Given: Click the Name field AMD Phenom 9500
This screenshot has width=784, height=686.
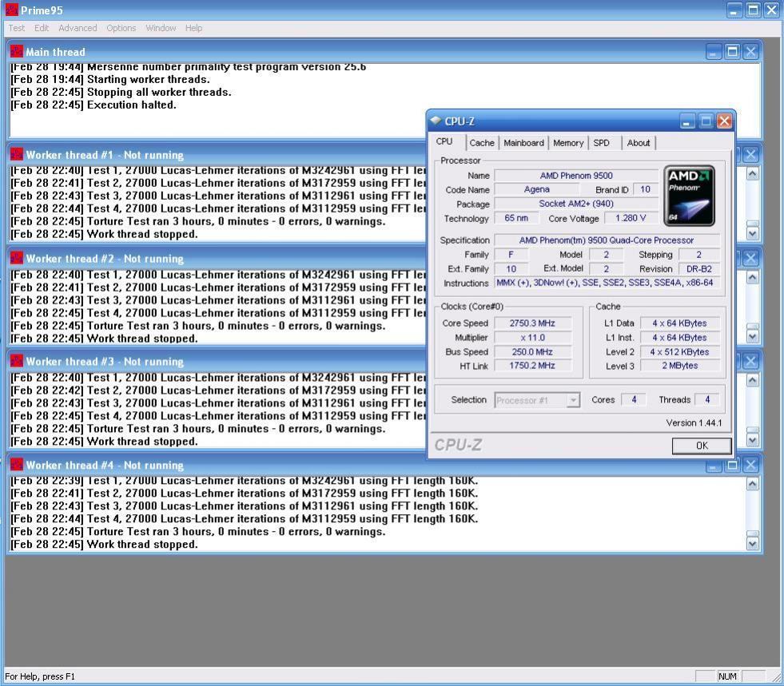Looking at the screenshot, I should (576, 176).
